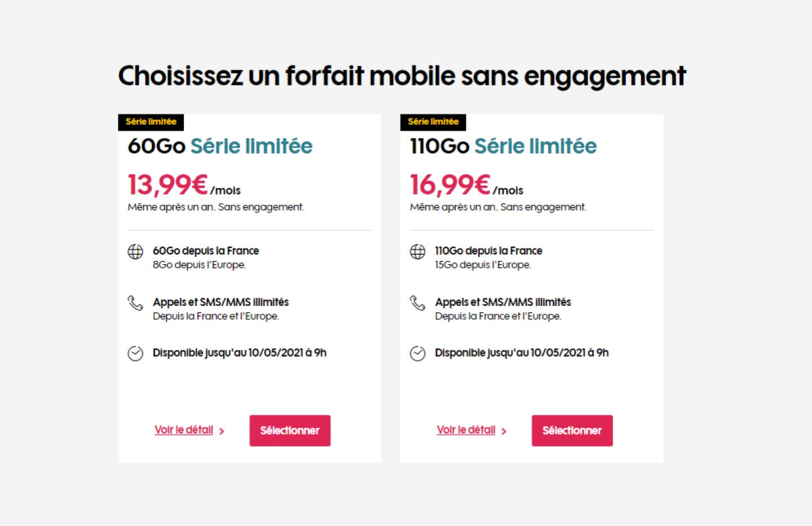Click 60Go depuis la France text
The image size is (812, 526).
206,251
